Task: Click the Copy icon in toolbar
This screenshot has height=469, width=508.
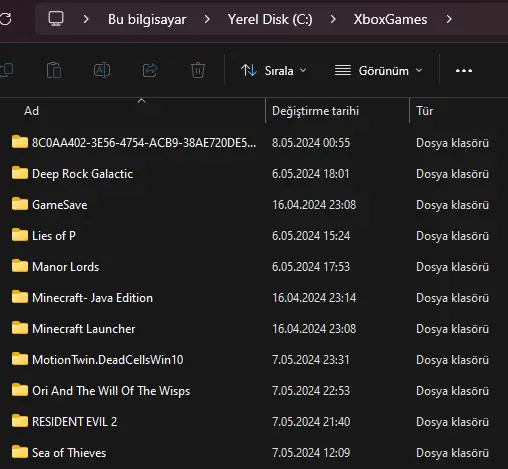Action: 7,70
